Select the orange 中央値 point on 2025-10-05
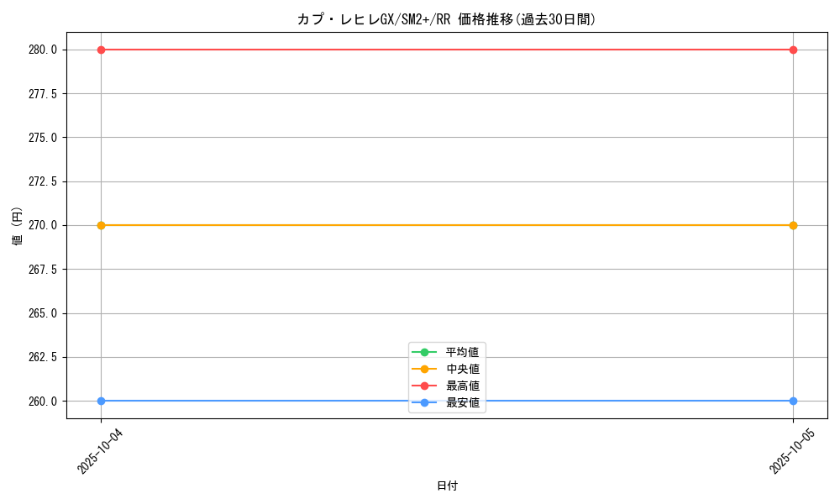840x504 pixels. pos(793,225)
